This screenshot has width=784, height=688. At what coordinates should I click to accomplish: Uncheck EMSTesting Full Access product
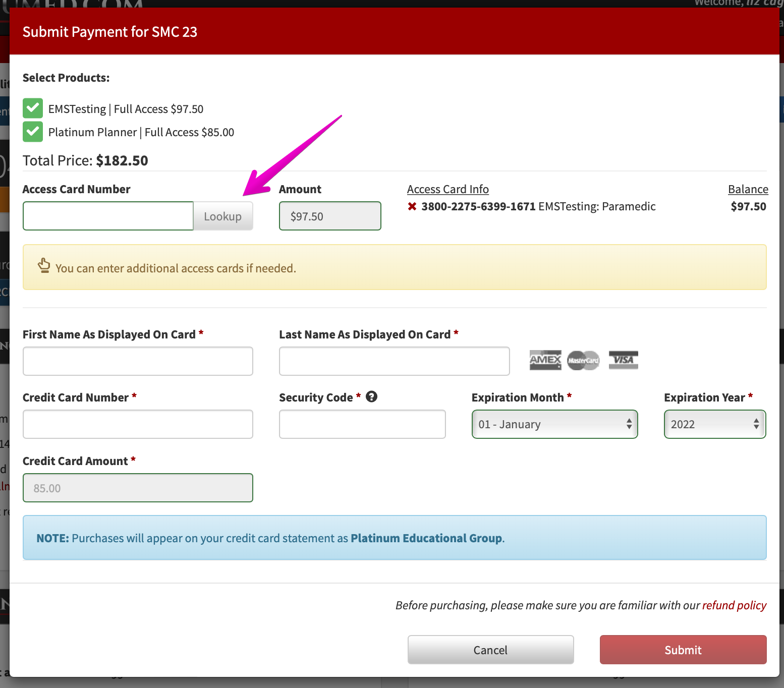32,108
